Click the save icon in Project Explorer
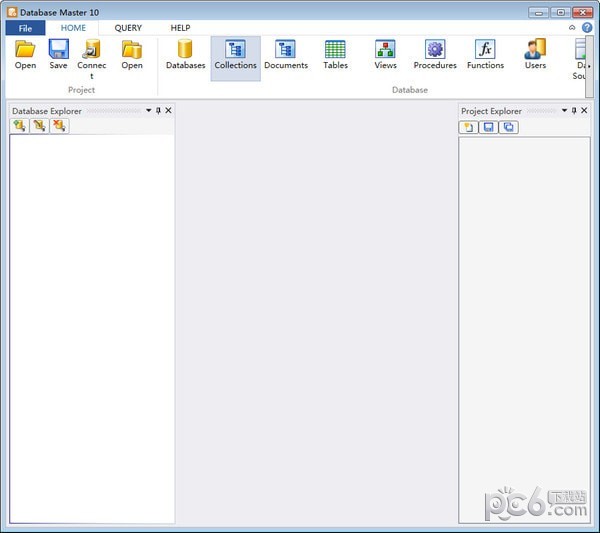The image size is (600, 533). (x=488, y=127)
